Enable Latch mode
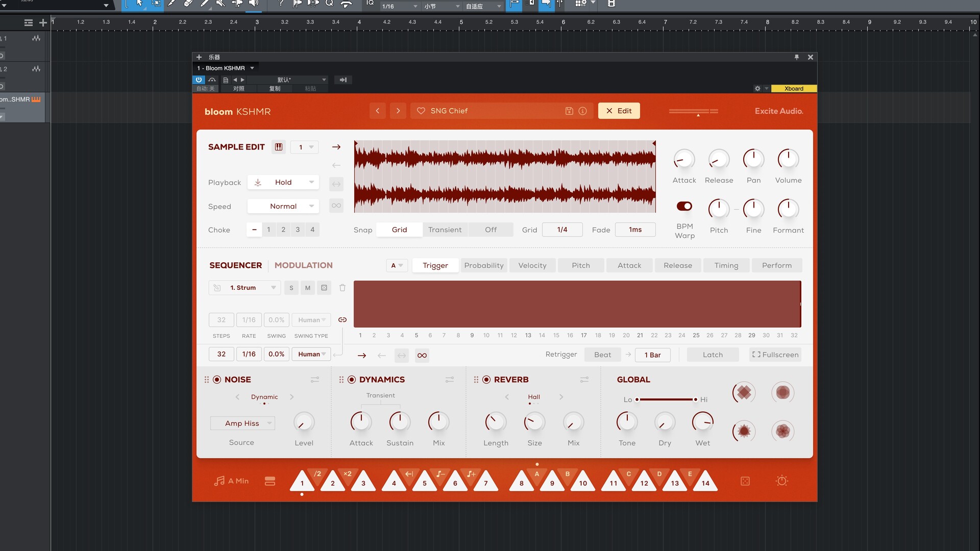Screen dimensions: 980x551 click(713, 355)
